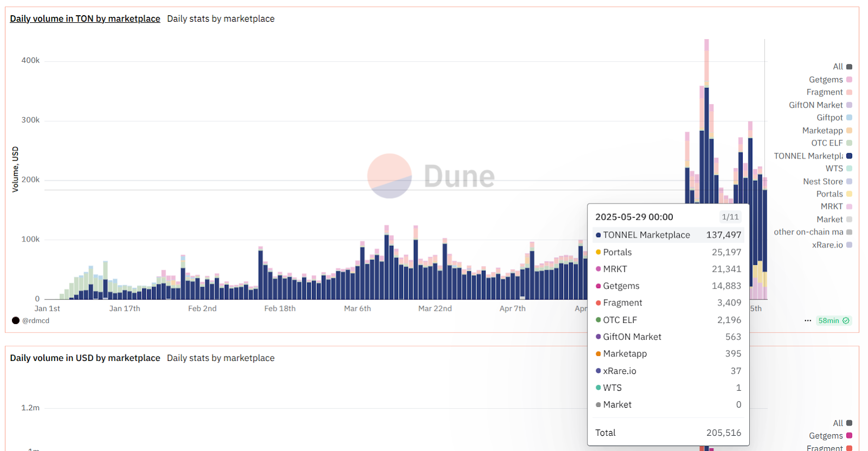The image size is (868, 451).
Task: Toggle the Fragment series in TON chart legend
Action: [x=825, y=92]
